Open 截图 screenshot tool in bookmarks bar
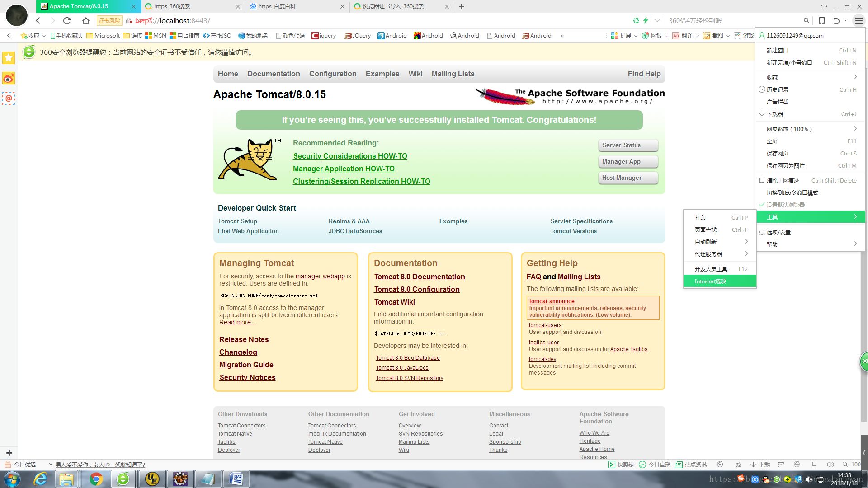 click(x=713, y=36)
